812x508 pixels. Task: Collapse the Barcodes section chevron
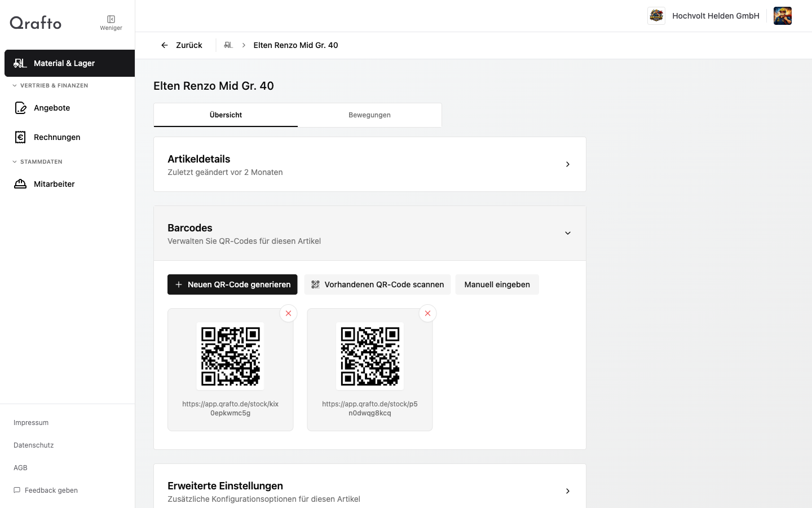click(568, 233)
